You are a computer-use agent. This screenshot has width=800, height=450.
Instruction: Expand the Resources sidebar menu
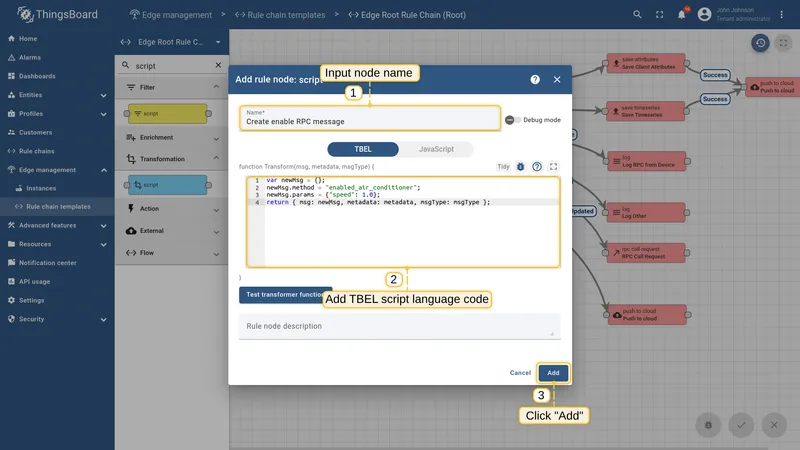(57, 244)
